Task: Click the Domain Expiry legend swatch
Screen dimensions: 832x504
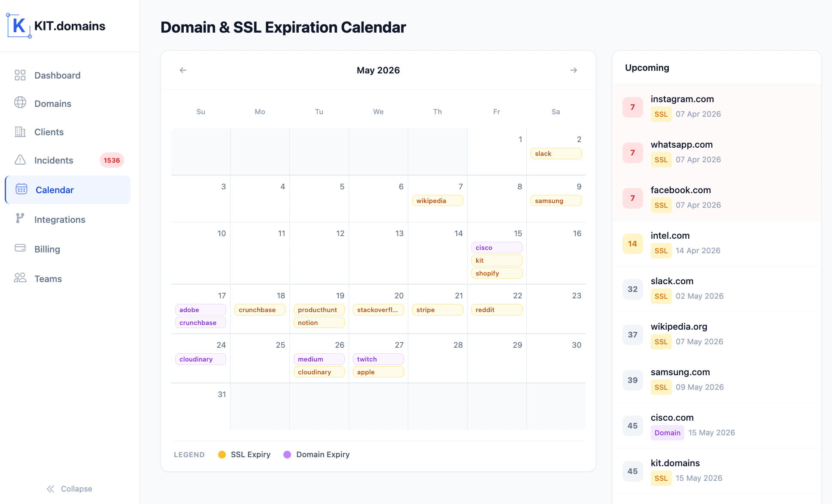Action: [287, 454]
